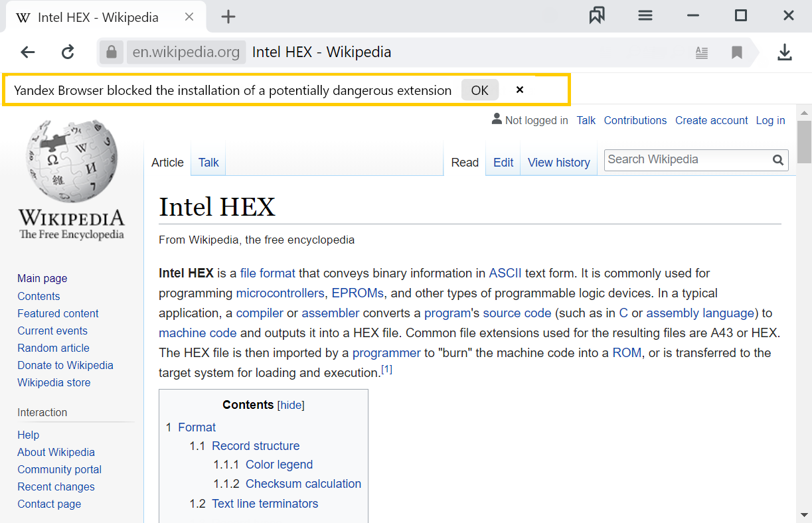Open the Talk tab next to Article
Image resolution: width=812 pixels, height=523 pixels.
[x=208, y=163]
